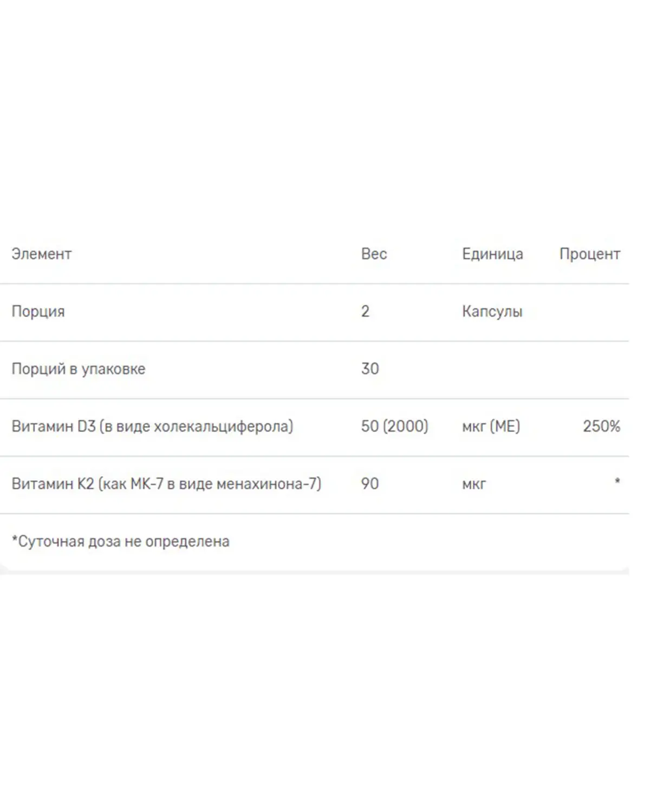Click the Витамин K2 менахинона-7 label
Screen dimensions: 650x812
(166, 484)
